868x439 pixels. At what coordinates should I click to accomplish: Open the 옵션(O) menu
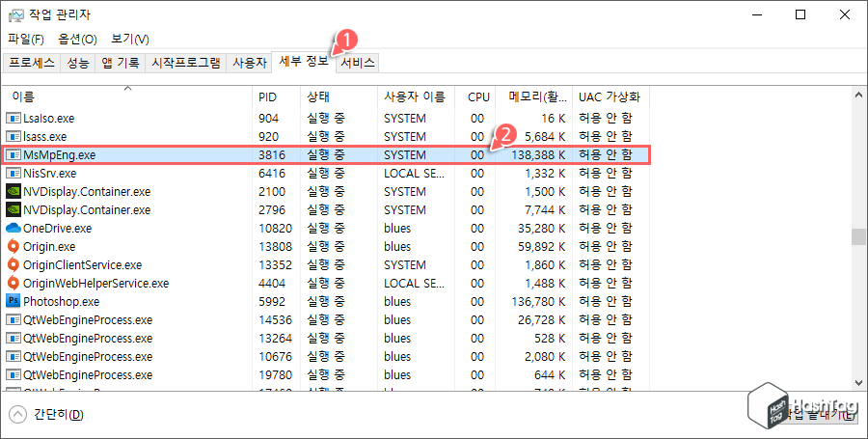[x=77, y=40]
